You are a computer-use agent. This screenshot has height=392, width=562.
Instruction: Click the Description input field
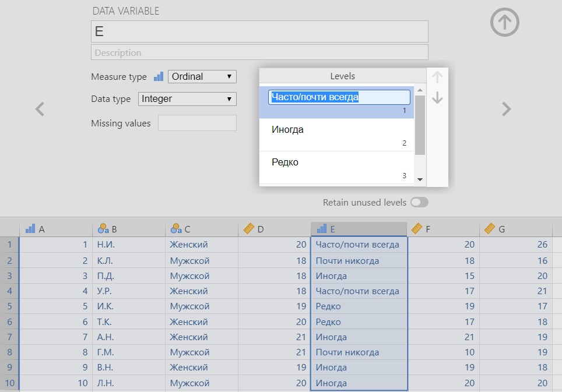point(259,52)
